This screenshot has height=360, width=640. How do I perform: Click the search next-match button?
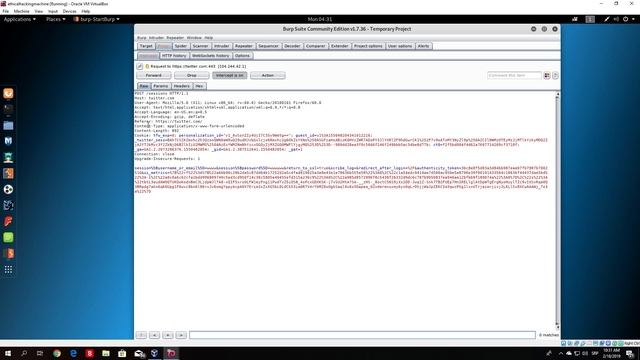[x=181, y=335]
